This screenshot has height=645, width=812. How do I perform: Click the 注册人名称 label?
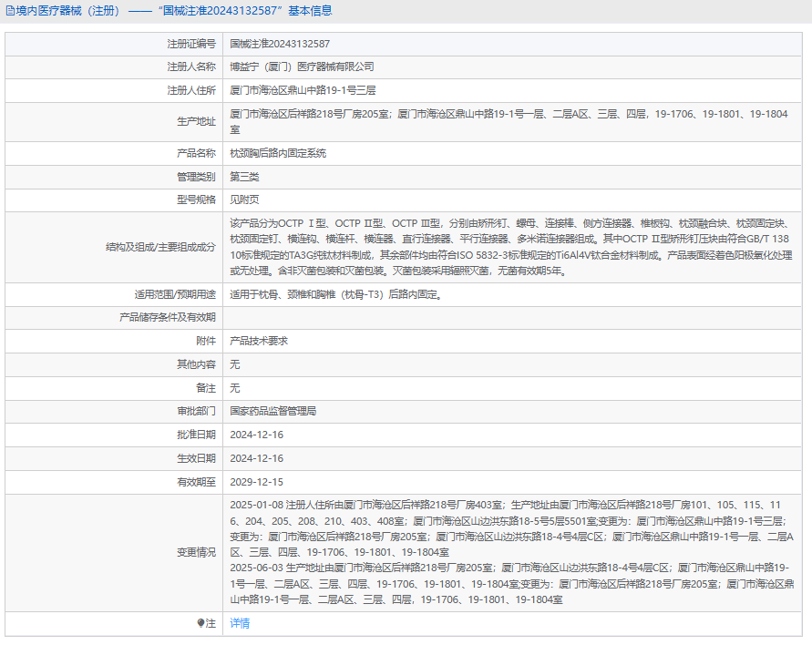point(191,67)
